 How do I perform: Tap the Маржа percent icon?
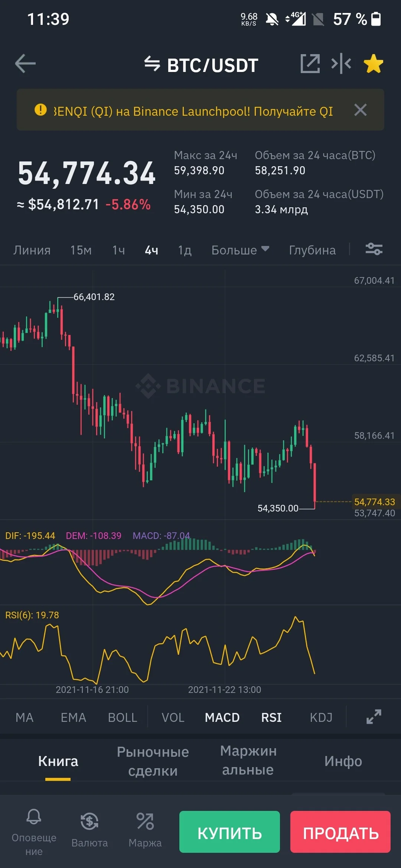pos(145,821)
